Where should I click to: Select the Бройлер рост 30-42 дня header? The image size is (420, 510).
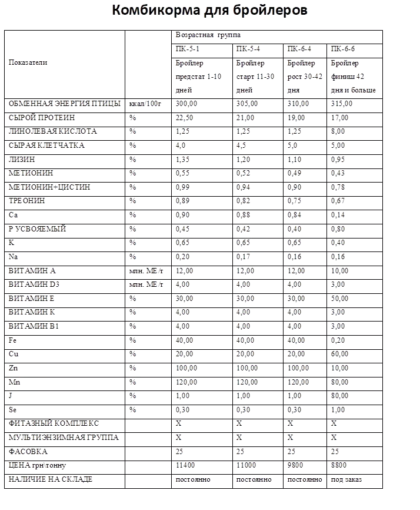click(x=305, y=77)
